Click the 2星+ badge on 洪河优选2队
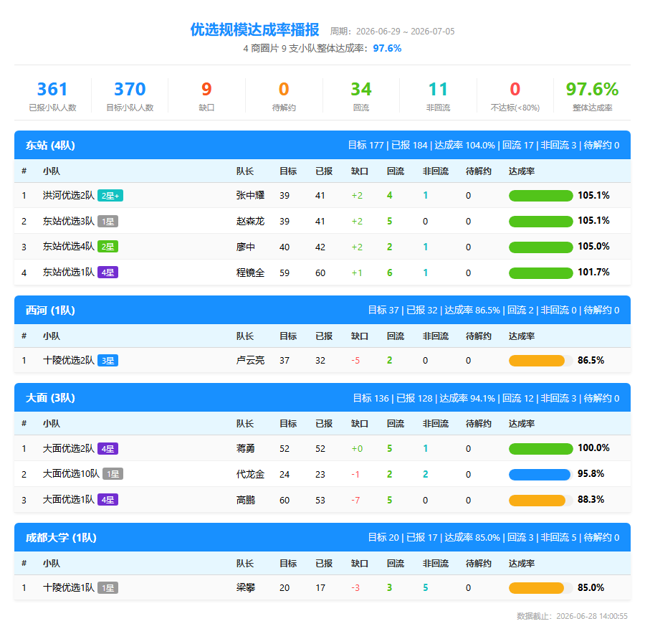This screenshot has height=644, width=645. pos(110,196)
